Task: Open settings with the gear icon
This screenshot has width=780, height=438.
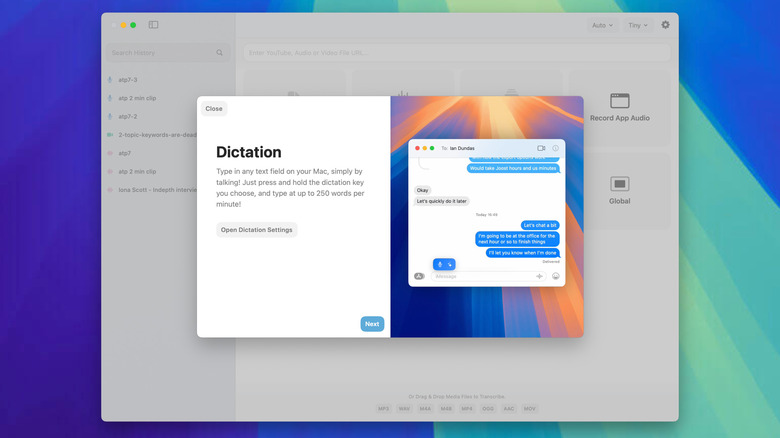Action: click(665, 25)
